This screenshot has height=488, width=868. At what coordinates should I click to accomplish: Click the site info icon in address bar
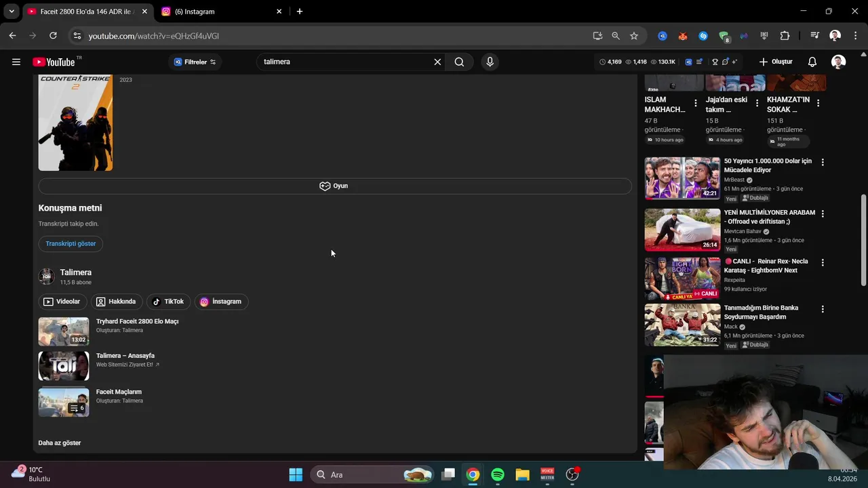[x=77, y=36]
